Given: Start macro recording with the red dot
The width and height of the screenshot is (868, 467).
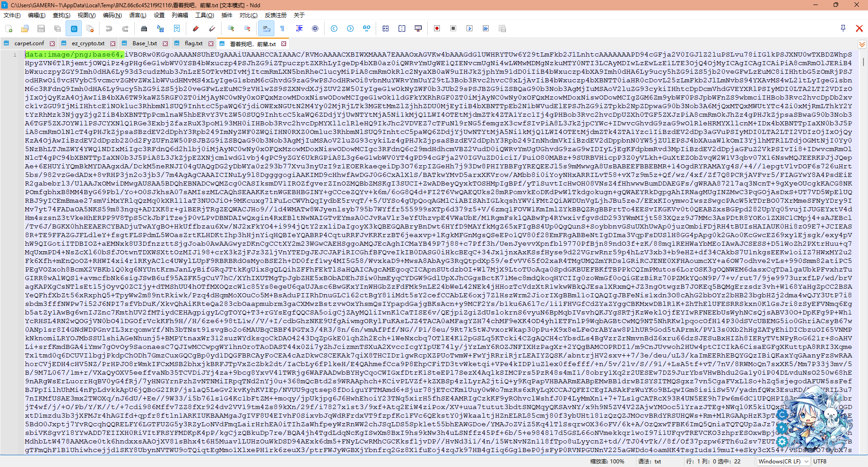Looking at the screenshot, I should (x=437, y=28).
